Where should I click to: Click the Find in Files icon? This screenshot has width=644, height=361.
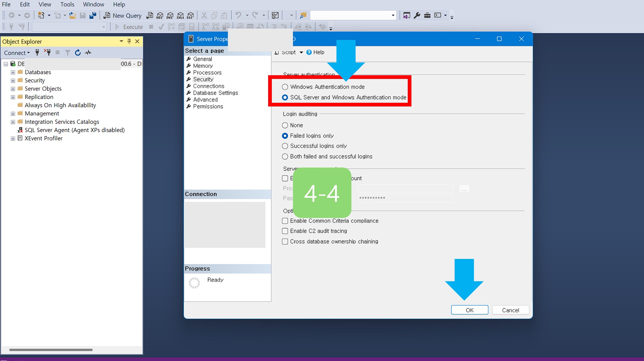[303, 15]
